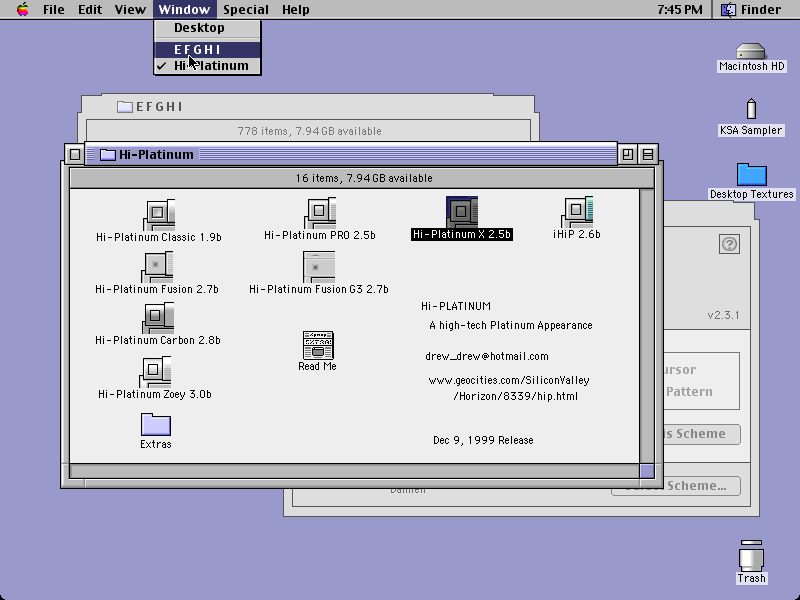Image resolution: width=800 pixels, height=600 pixels.
Task: Select the Extras folder icon
Action: click(156, 424)
